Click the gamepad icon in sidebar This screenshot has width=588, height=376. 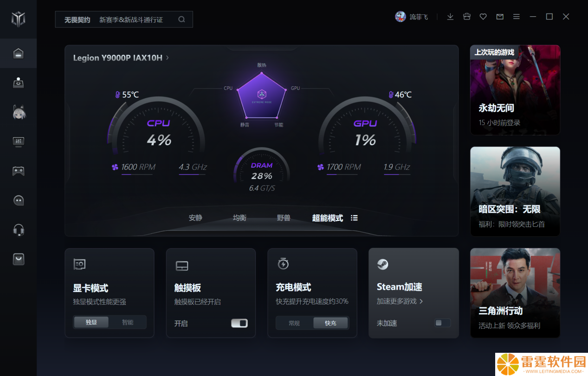pos(18,171)
